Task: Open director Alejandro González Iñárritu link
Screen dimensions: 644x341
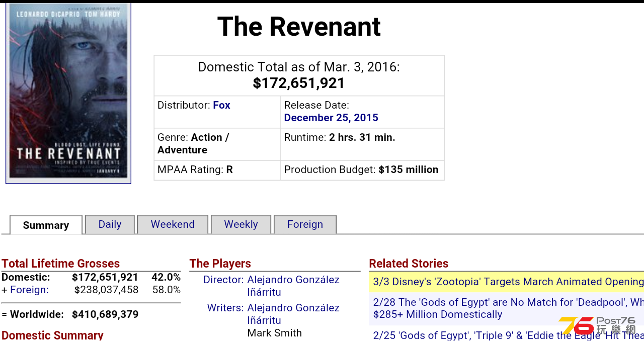Action: [x=293, y=286]
